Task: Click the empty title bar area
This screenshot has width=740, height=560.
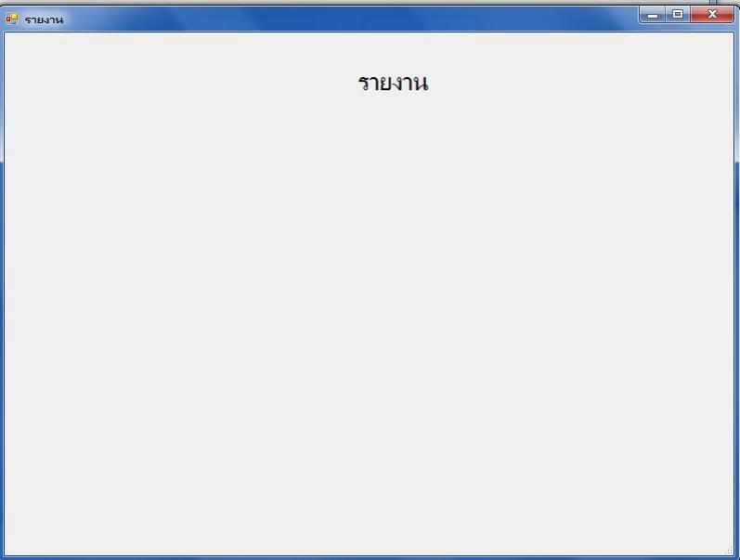Action: coord(349,19)
